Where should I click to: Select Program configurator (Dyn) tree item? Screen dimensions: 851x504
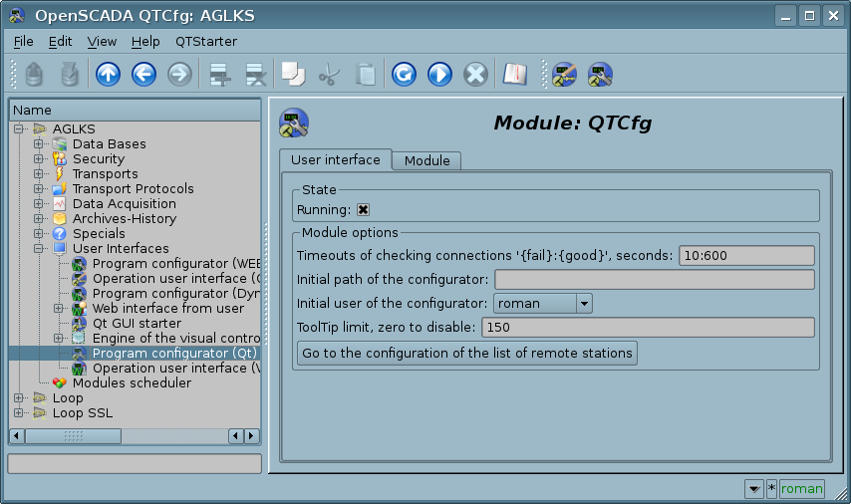click(x=175, y=294)
